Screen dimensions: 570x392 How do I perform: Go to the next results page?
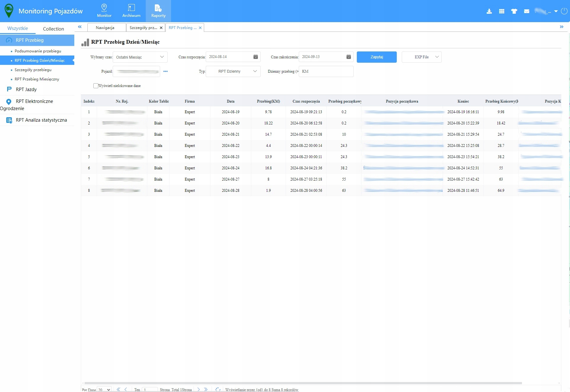coord(199,389)
